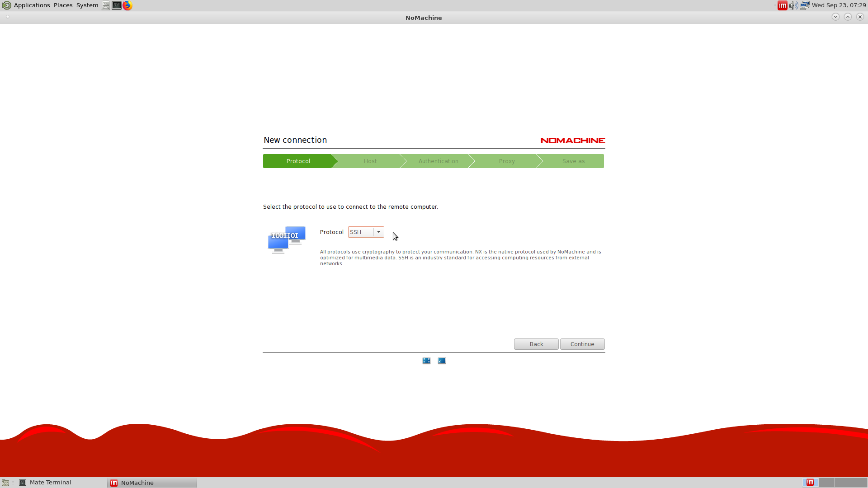
Task: Maximize the NoMachine window
Action: click(x=848, y=17)
